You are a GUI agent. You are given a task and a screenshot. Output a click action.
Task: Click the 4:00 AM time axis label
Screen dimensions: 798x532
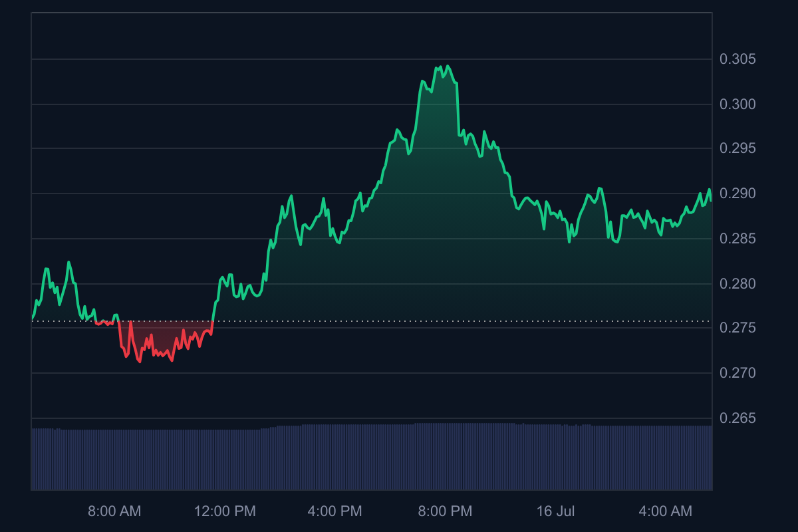point(666,511)
